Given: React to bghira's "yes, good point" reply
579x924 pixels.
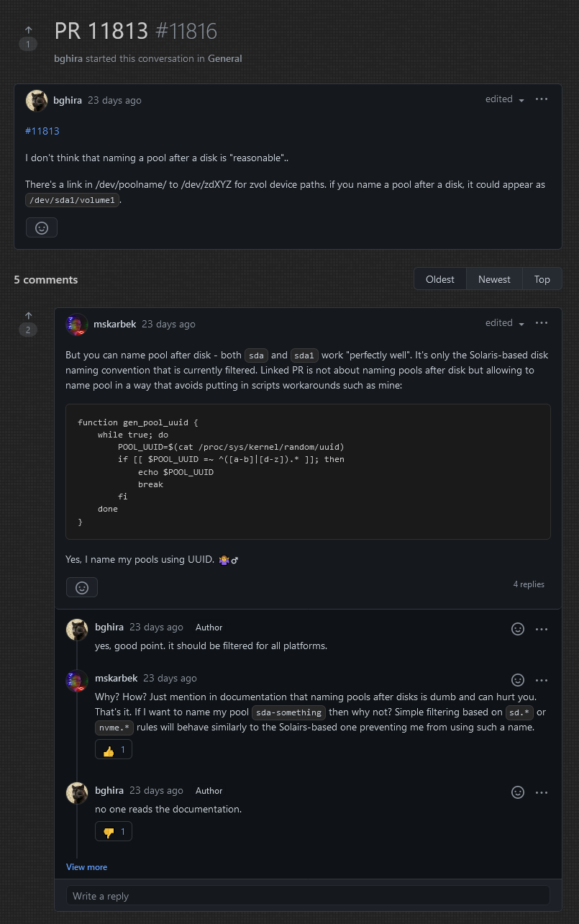Looking at the screenshot, I should tap(517, 629).
